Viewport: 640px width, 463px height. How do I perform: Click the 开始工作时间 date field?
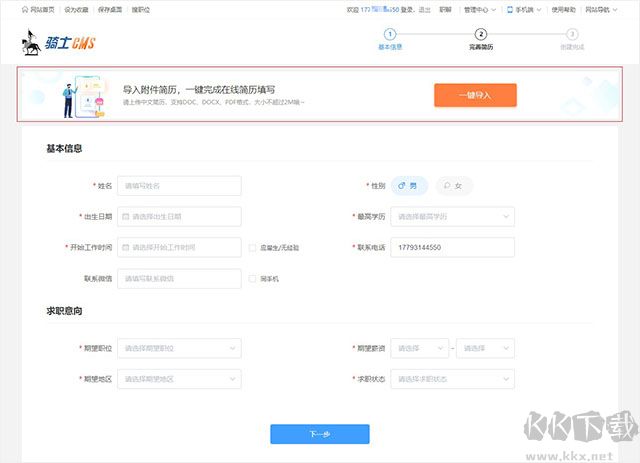point(179,247)
